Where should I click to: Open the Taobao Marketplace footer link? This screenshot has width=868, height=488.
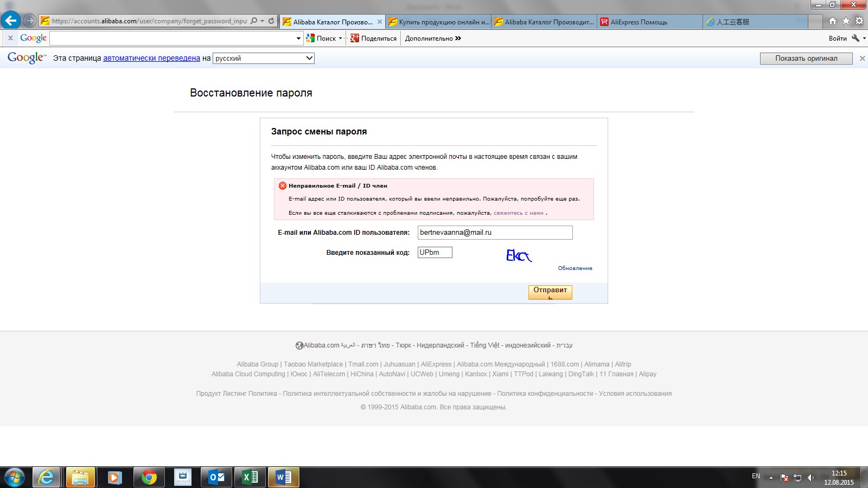tap(313, 364)
